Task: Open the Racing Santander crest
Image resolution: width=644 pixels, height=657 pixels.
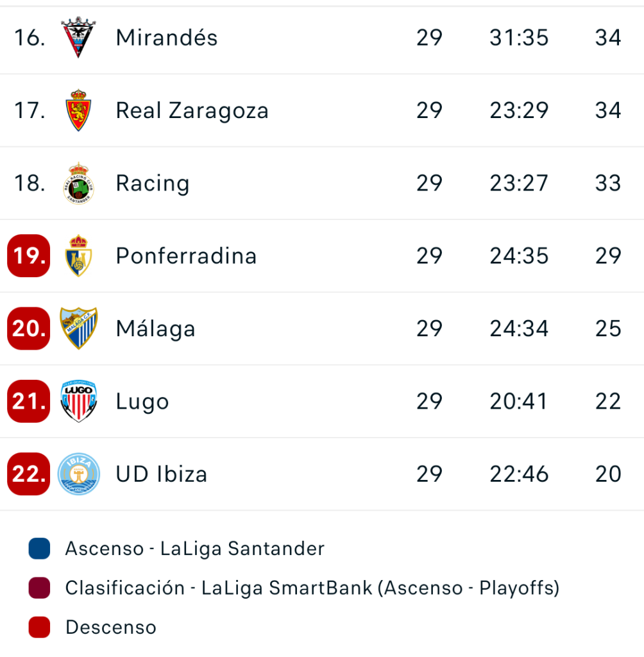Action: (78, 183)
